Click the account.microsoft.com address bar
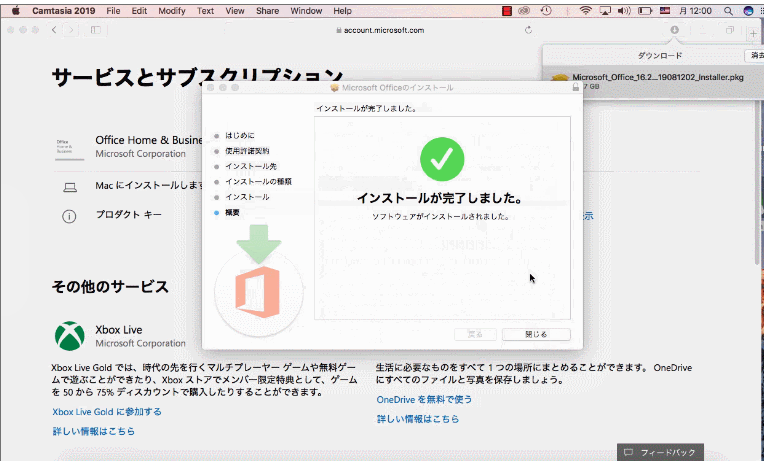The width and height of the screenshot is (764, 461). 380,30
